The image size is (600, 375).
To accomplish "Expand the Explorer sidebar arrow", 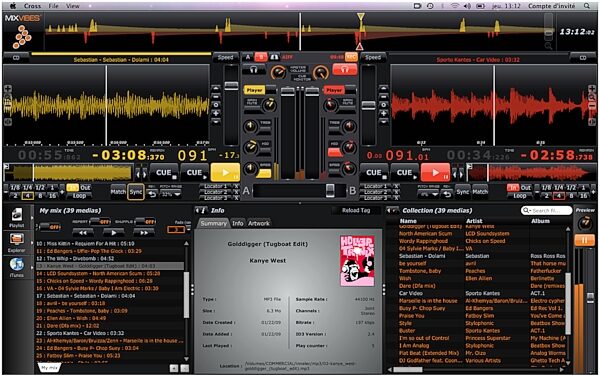I will pos(32,242).
